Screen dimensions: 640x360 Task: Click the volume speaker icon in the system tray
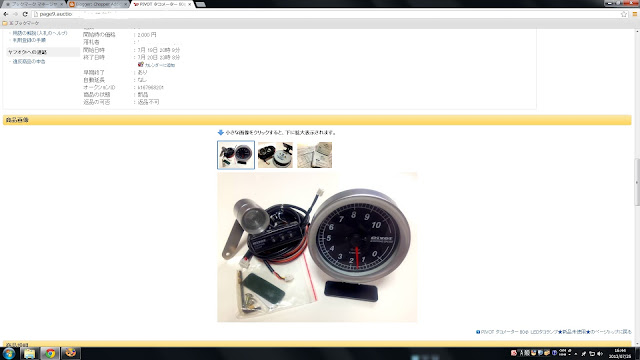pyautogui.click(x=600, y=353)
